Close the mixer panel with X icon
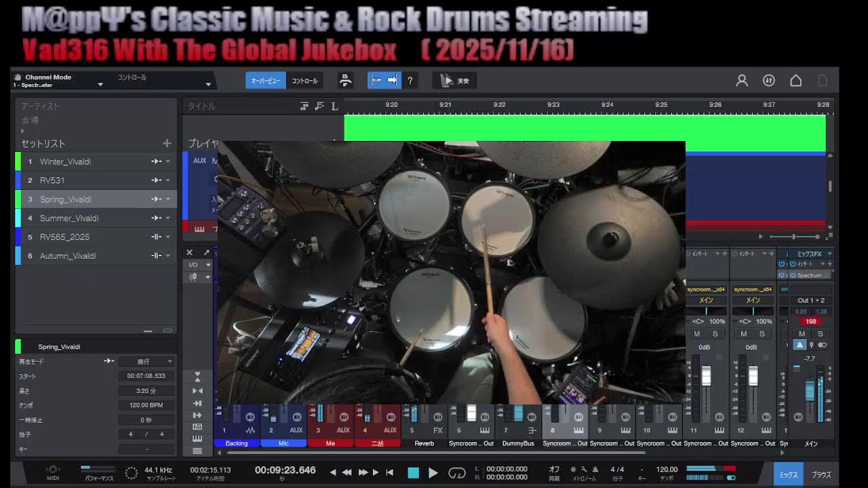Image resolution: width=868 pixels, height=488 pixels. 190,253
